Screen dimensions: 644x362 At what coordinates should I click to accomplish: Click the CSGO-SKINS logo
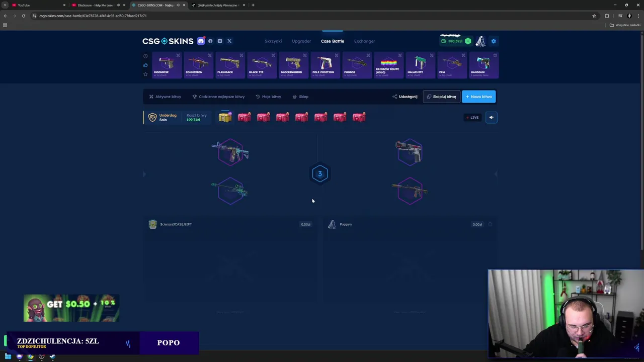coord(168,41)
